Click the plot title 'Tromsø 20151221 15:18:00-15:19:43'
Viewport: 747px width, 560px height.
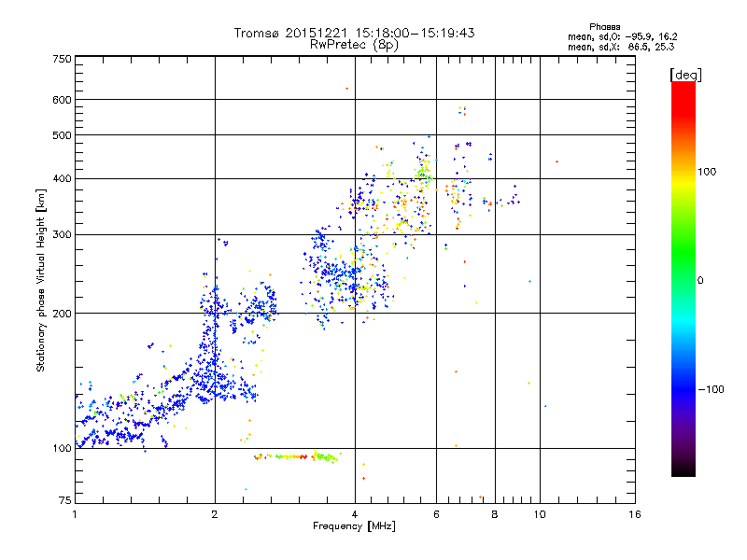[x=354, y=33]
